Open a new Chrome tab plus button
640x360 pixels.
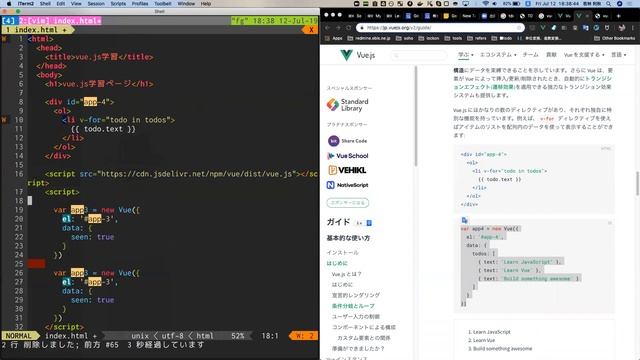click(618, 16)
